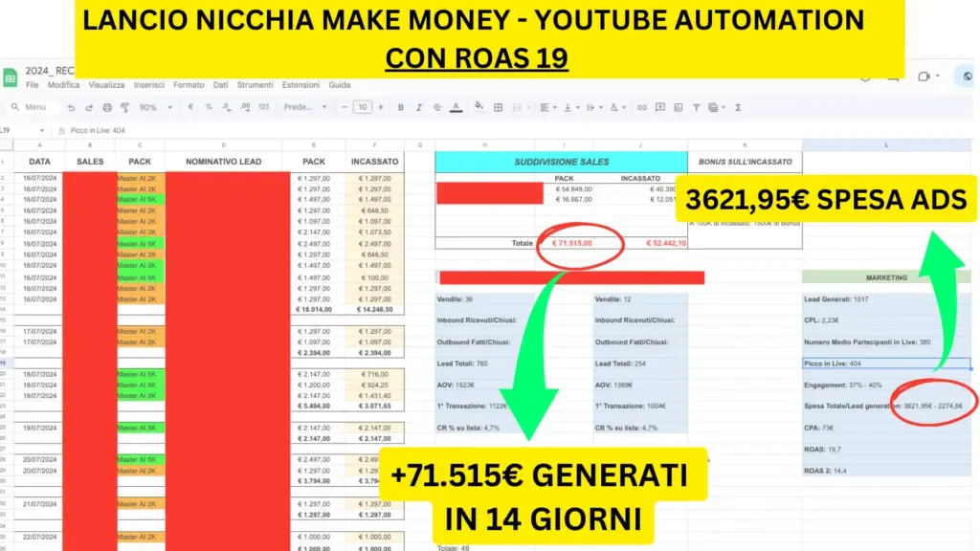Click the font size field showing 10
The height and width of the screenshot is (551, 980).
coord(363,107)
